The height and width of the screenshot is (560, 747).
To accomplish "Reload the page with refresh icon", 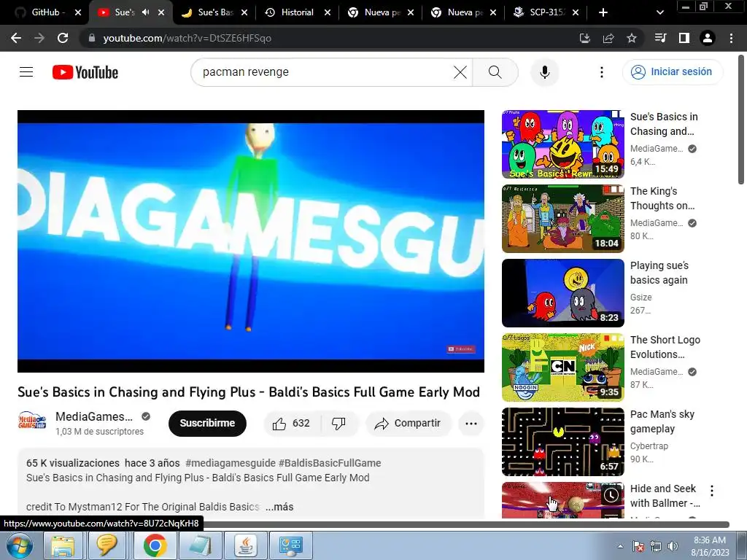I will [x=63, y=38].
